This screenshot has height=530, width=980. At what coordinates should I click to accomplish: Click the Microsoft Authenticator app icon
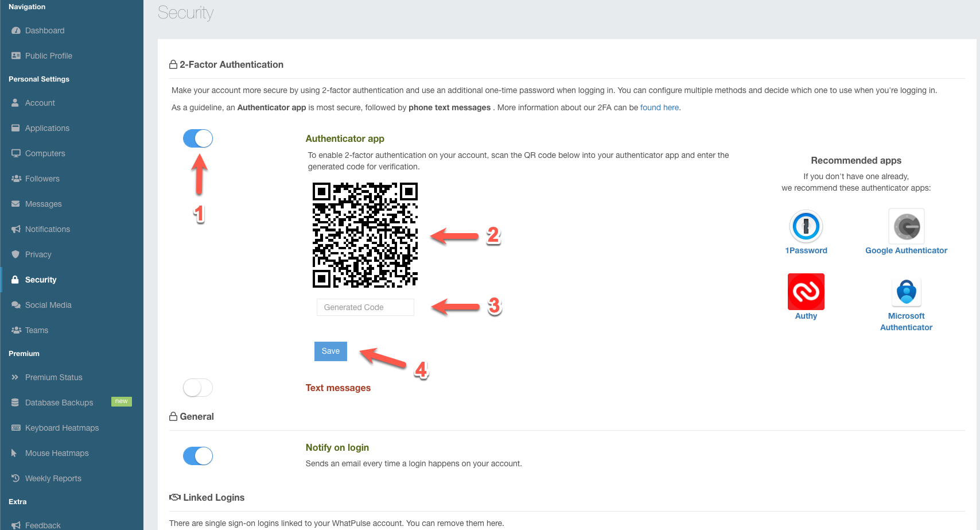(906, 292)
